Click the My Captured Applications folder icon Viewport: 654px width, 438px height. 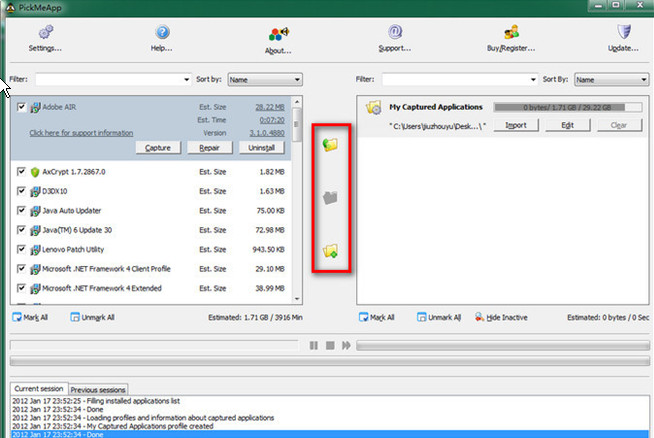tap(373, 108)
